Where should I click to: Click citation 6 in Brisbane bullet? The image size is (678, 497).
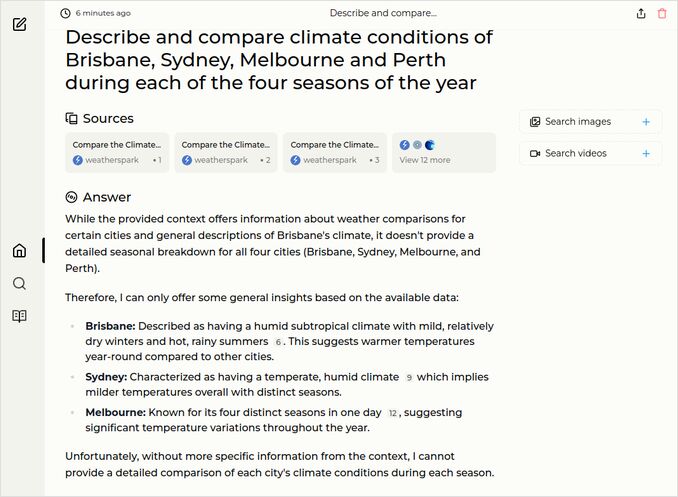[279, 342]
